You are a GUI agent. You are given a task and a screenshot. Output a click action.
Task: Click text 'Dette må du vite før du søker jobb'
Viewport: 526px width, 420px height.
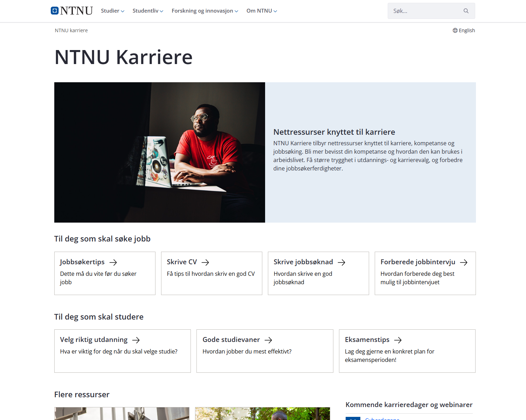(98, 278)
